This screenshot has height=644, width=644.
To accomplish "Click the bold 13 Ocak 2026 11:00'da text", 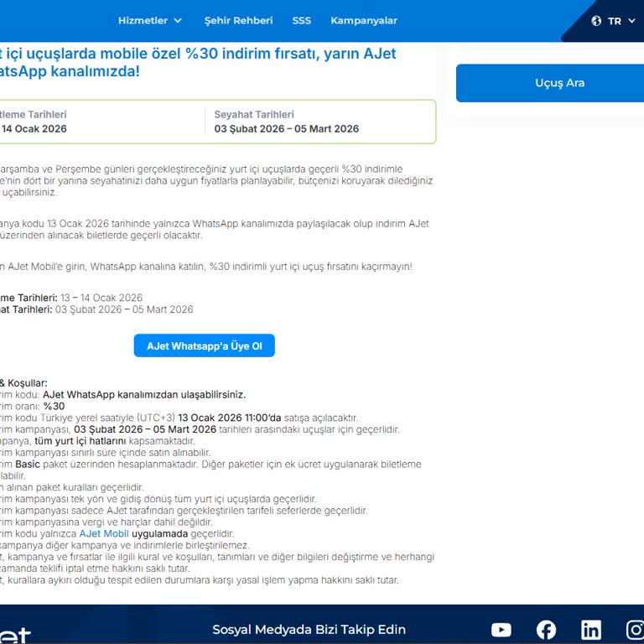I will click(x=230, y=418).
